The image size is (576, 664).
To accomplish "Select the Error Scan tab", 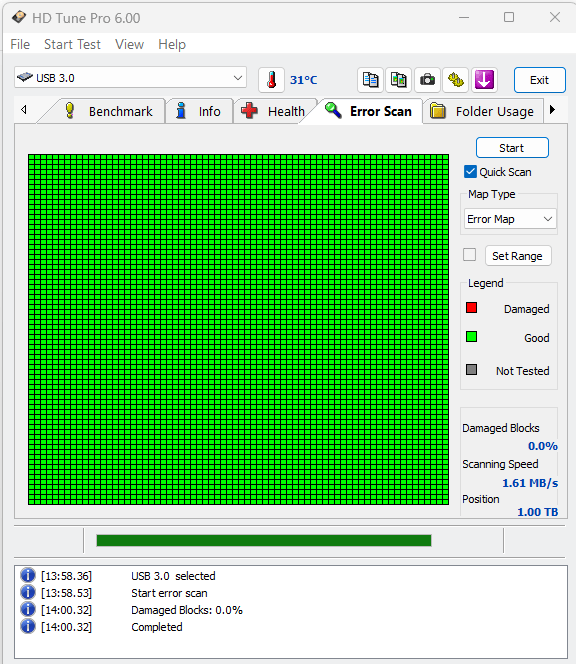I will click(x=369, y=111).
